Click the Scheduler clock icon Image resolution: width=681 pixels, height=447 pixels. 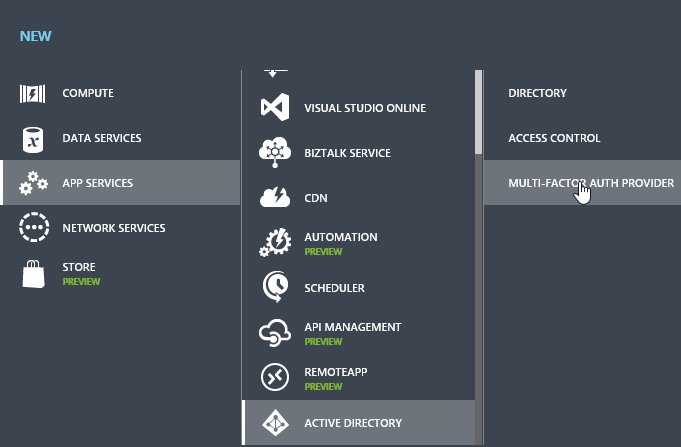tap(274, 288)
